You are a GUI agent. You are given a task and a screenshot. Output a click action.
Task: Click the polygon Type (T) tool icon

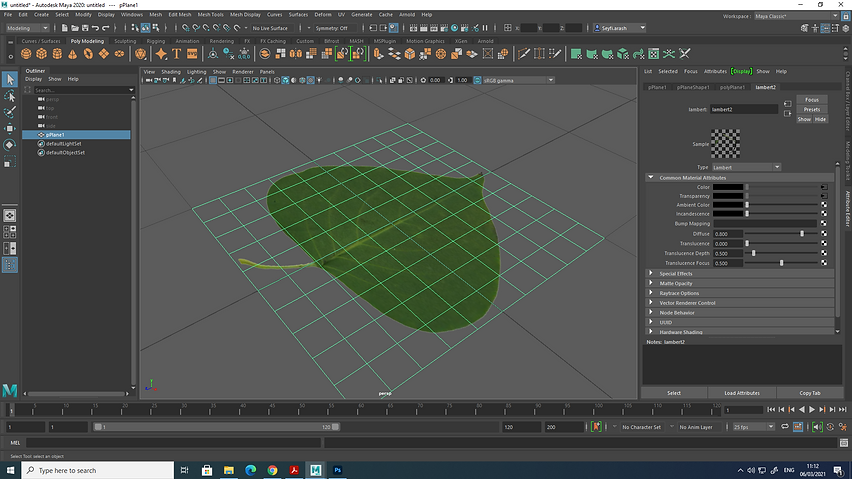(177, 54)
